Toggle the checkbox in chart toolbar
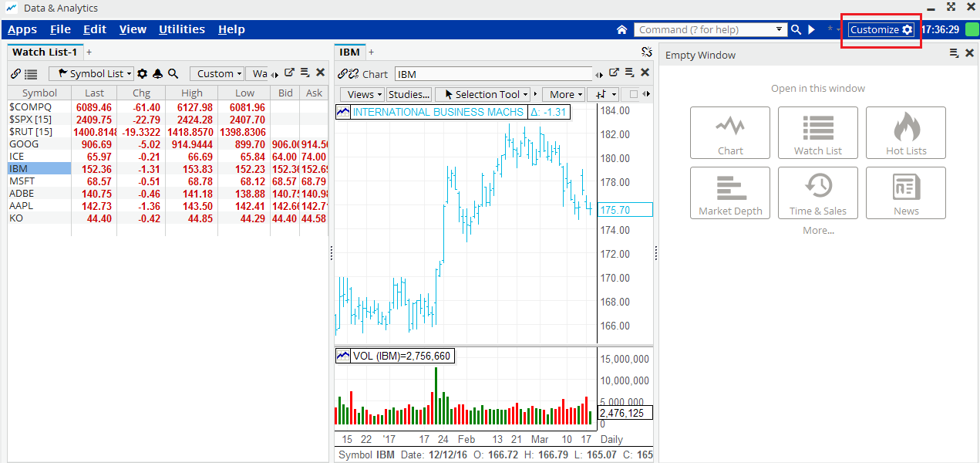 [634, 94]
